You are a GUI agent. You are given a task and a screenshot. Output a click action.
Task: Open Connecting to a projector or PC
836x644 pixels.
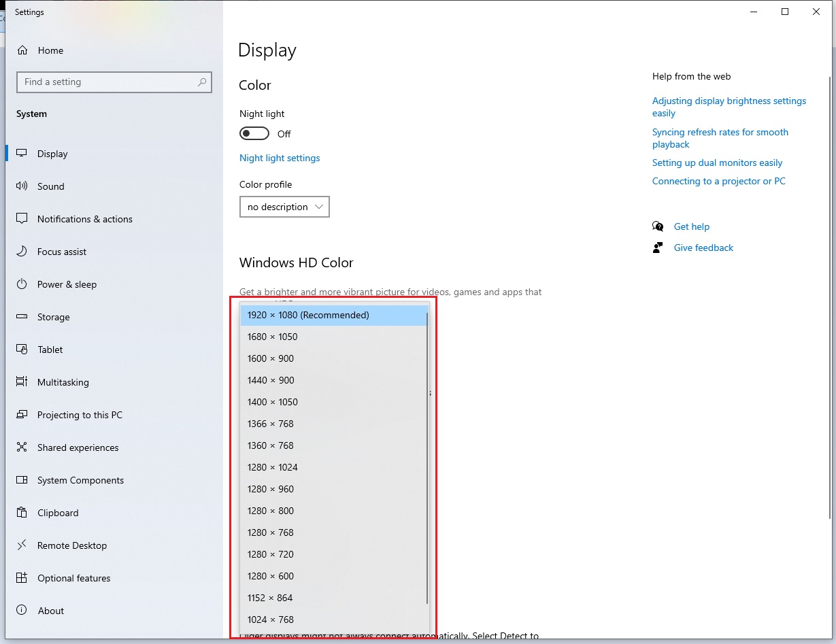pyautogui.click(x=719, y=181)
